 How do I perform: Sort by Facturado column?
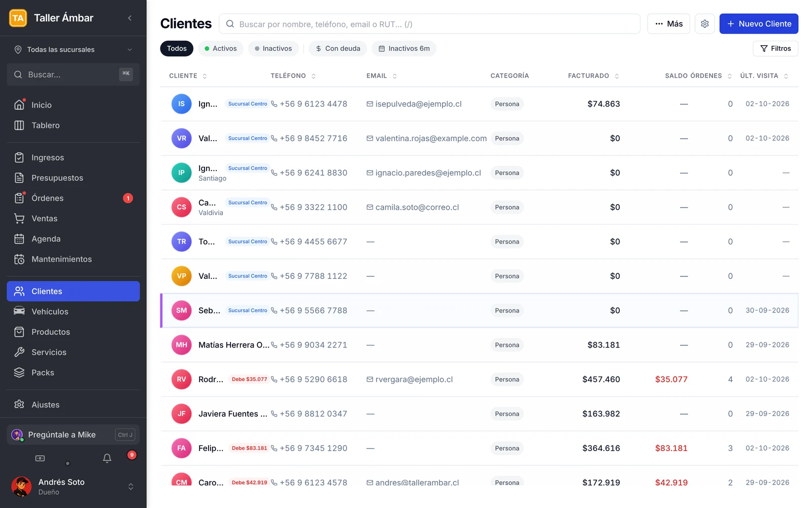click(x=593, y=76)
